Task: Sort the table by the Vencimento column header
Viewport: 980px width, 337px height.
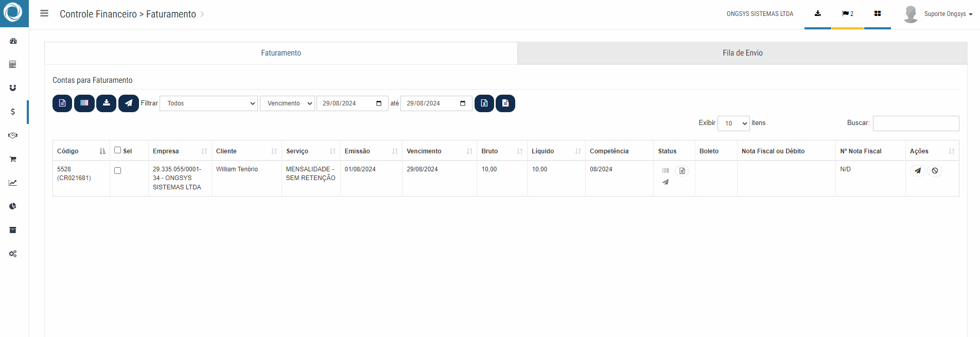Action: click(x=440, y=151)
